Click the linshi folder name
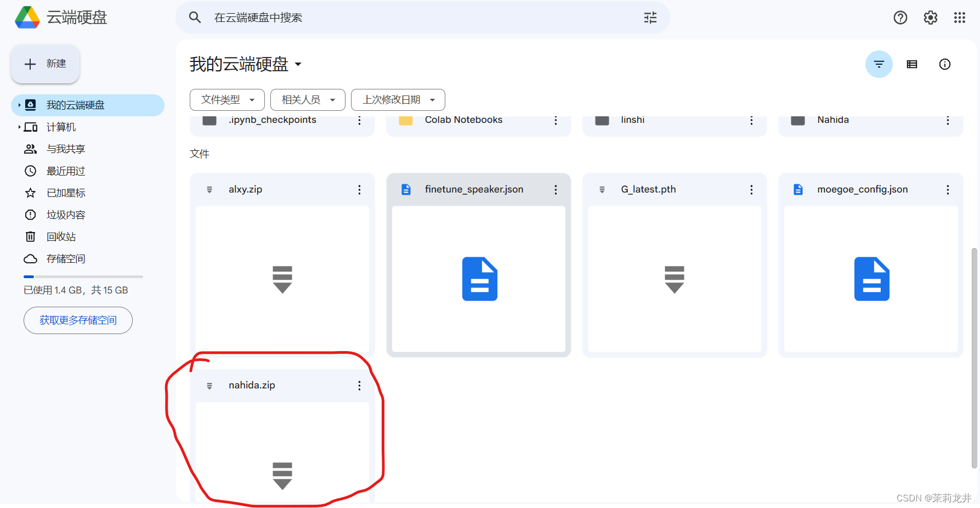Screen dimensions: 980x508 click(x=633, y=120)
